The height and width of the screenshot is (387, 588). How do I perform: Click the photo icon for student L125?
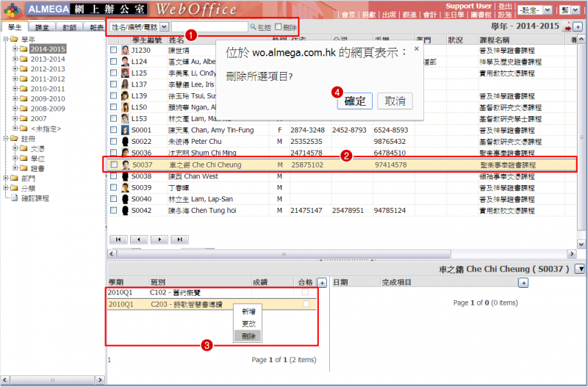tap(125, 73)
